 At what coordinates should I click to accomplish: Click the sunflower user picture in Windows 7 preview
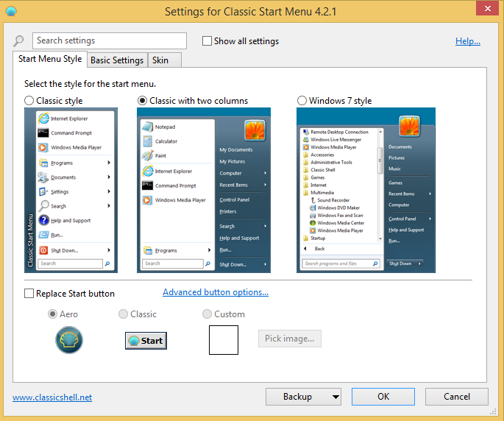click(409, 126)
